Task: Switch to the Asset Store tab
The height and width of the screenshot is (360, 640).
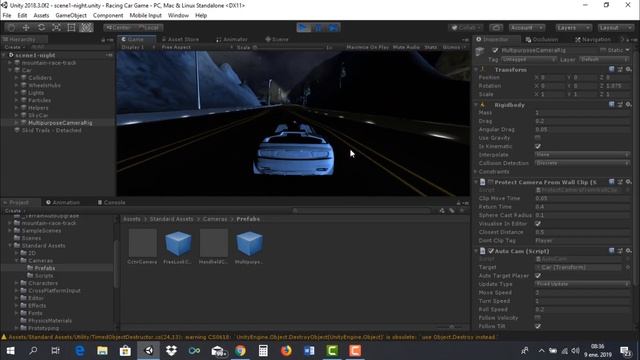Action: click(180, 39)
